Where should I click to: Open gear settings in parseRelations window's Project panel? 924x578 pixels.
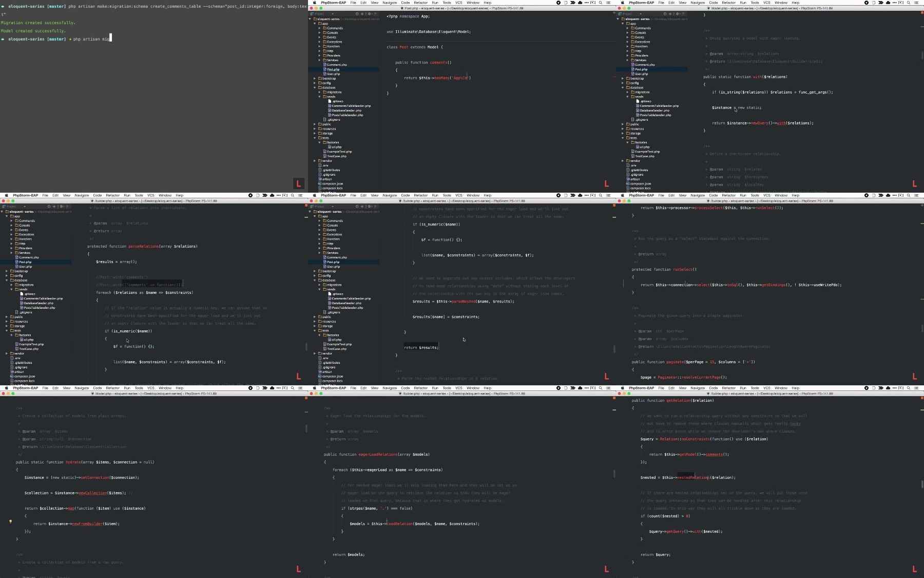pyautogui.click(x=62, y=207)
